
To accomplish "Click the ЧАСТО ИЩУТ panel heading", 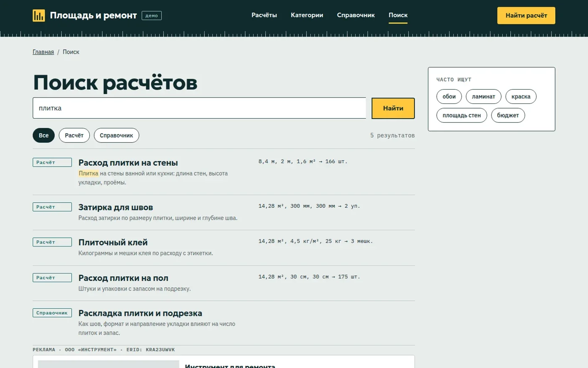I will coord(454,79).
